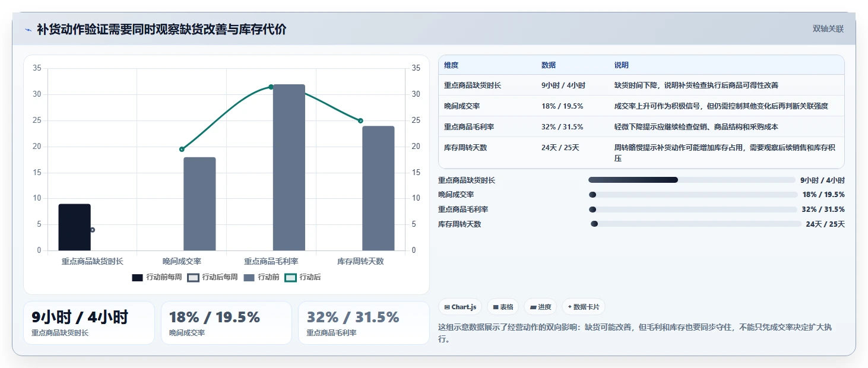Click the small point beside the 缺货时长 bar
This screenshot has width=868, height=368.
coord(92,230)
